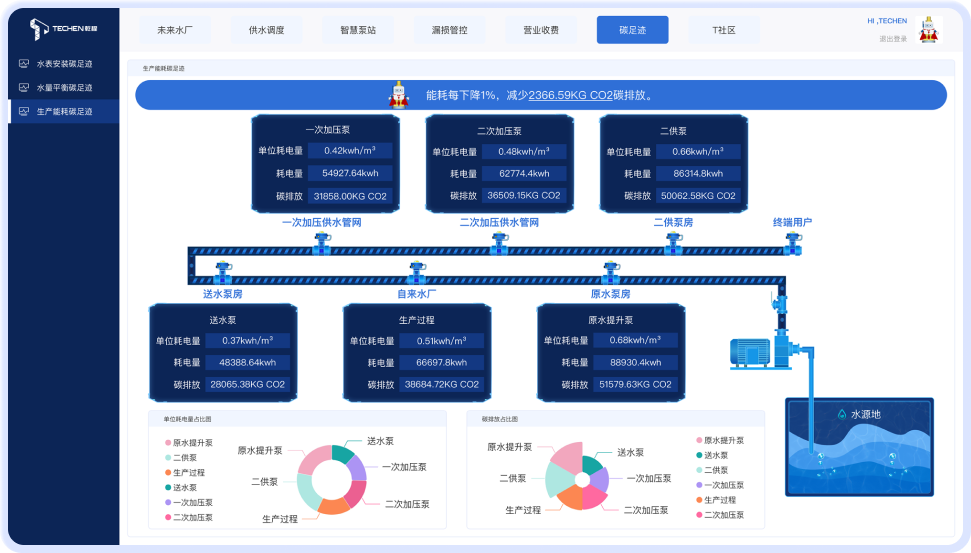Click the mascot icon in the blue banner
Viewport: 971px width, 553px height.
399,95
